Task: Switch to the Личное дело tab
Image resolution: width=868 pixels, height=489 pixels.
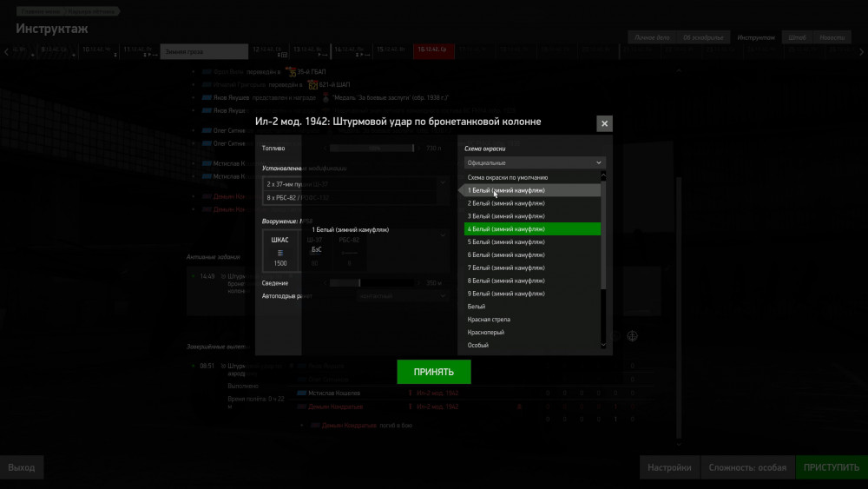Action: click(652, 37)
